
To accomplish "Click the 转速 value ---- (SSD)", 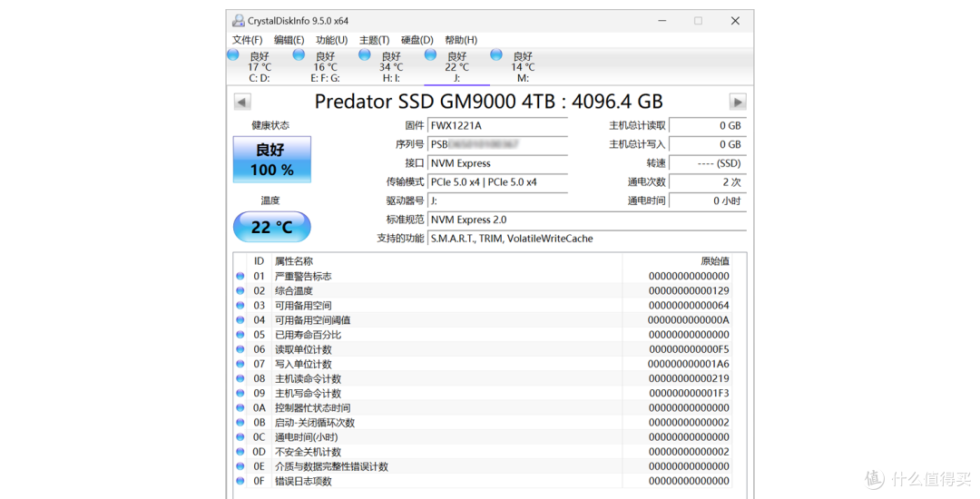I will [x=708, y=163].
